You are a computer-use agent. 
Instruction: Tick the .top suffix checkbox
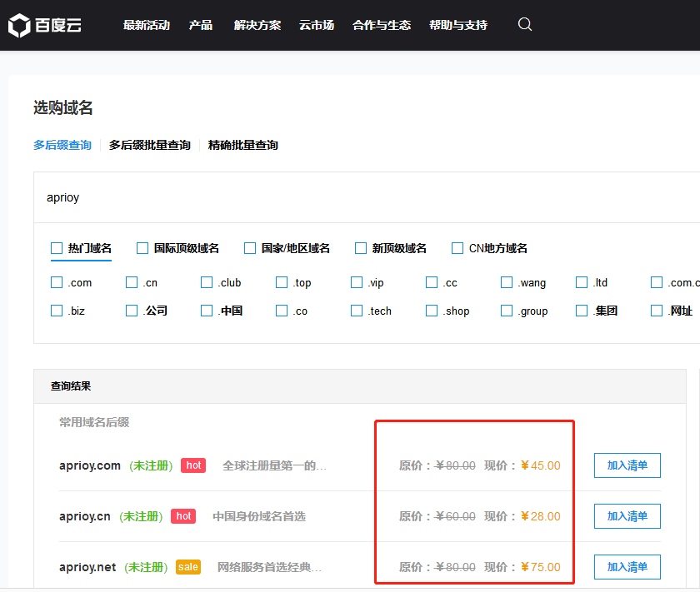coord(282,282)
